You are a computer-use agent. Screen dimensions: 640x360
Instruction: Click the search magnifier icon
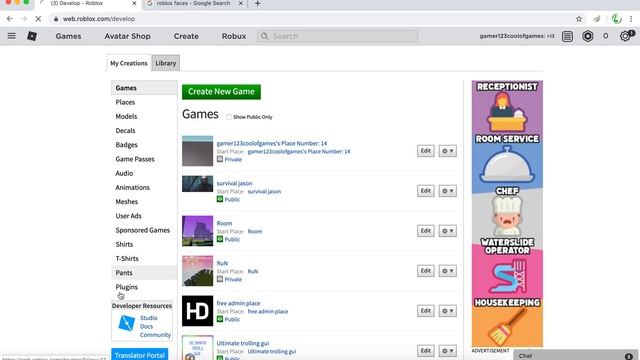tap(264, 36)
